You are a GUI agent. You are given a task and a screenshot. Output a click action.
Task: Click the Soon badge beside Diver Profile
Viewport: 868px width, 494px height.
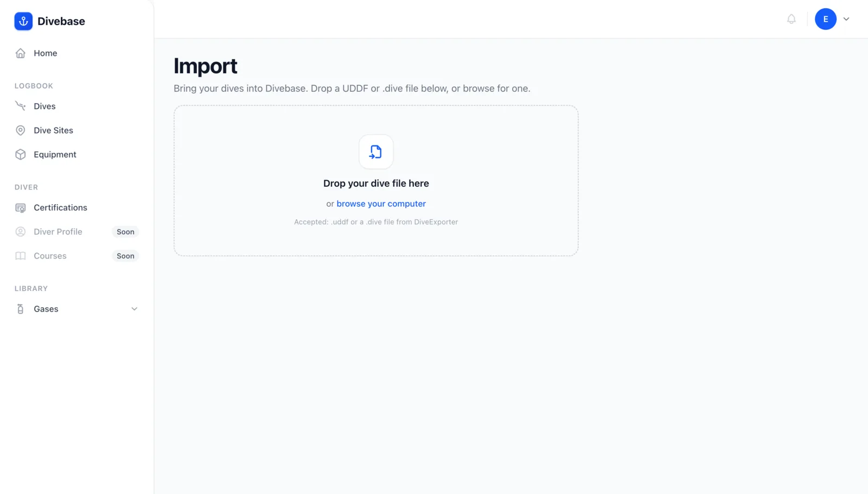click(125, 232)
